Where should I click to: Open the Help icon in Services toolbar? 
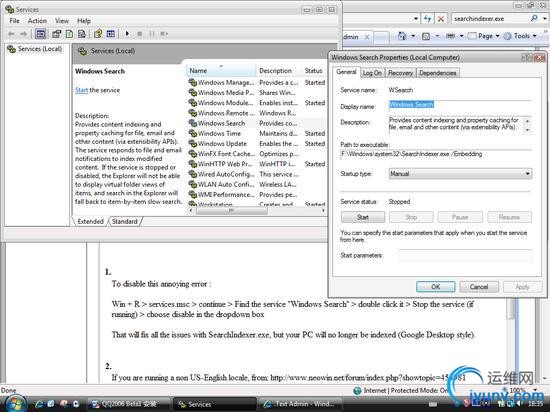98,34
